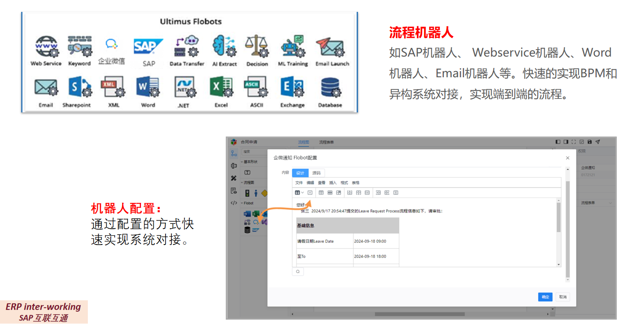Switch to the 设计 tab
The height and width of the screenshot is (324, 644).
click(300, 173)
